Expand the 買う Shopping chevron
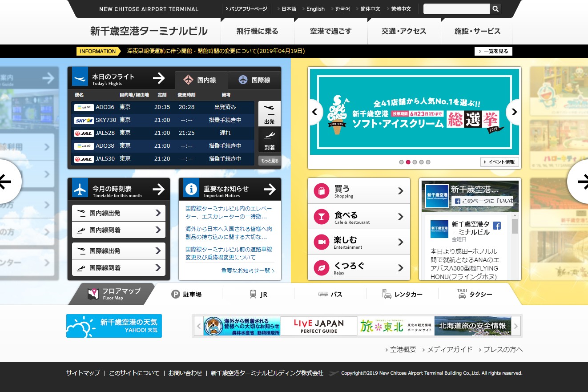The image size is (588, 392). [401, 191]
